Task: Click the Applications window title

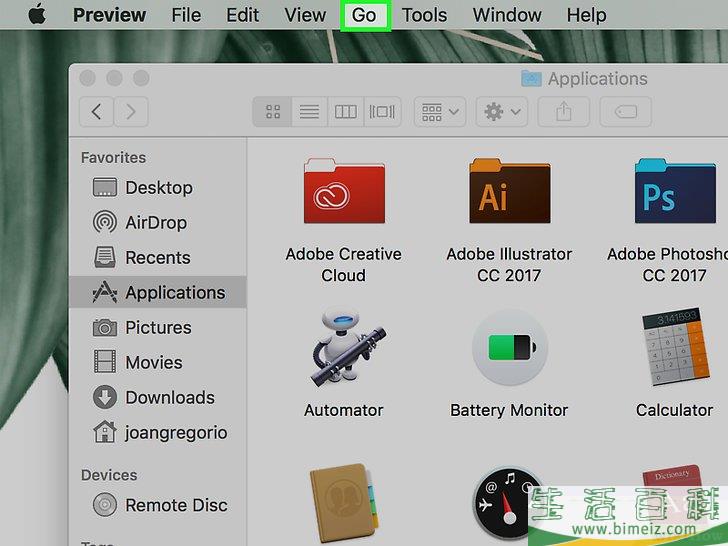Action: tap(597, 79)
